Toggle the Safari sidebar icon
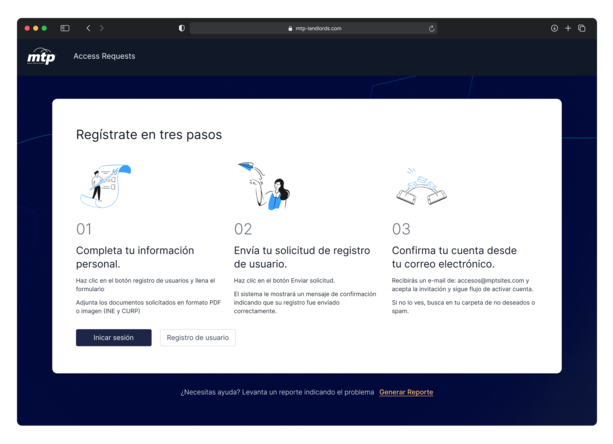 click(65, 28)
